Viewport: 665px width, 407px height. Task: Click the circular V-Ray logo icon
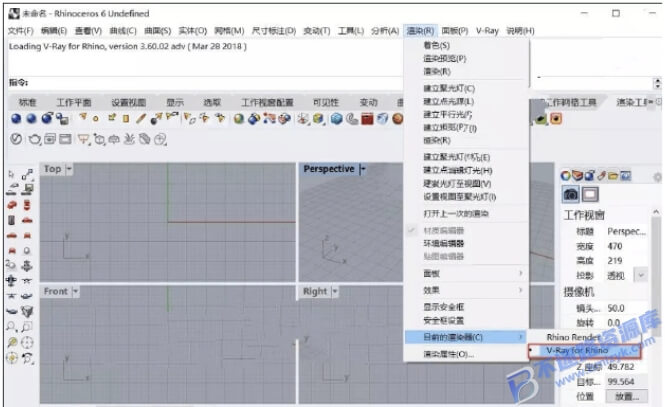(16, 139)
